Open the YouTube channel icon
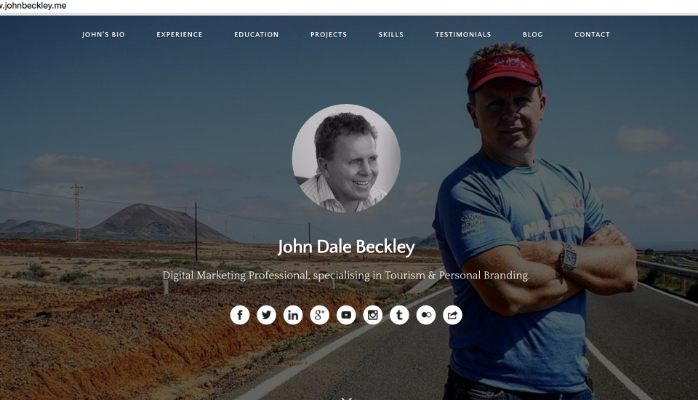The width and height of the screenshot is (698, 400). pyautogui.click(x=346, y=315)
